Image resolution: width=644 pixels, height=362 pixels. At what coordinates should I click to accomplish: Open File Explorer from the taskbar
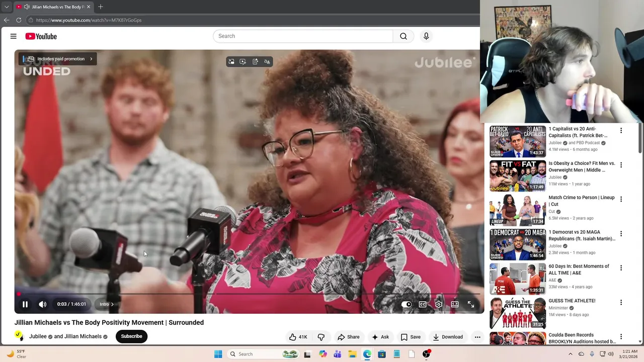coord(352,354)
